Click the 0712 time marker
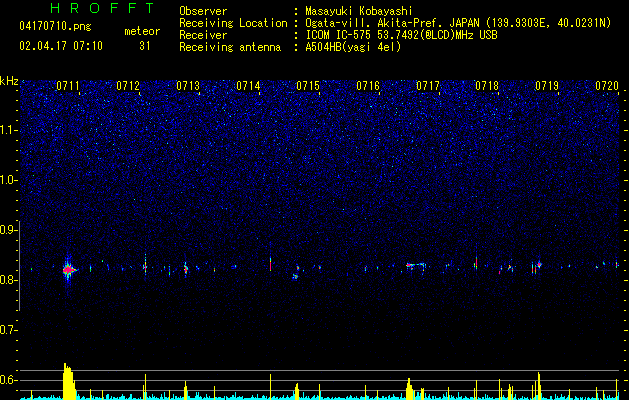The image size is (629, 400). (x=128, y=85)
